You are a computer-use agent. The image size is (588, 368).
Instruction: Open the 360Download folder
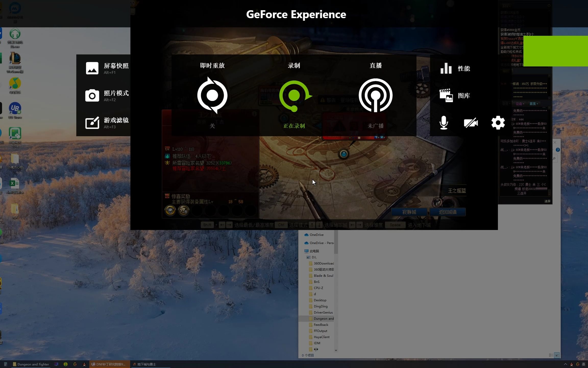[x=321, y=263]
